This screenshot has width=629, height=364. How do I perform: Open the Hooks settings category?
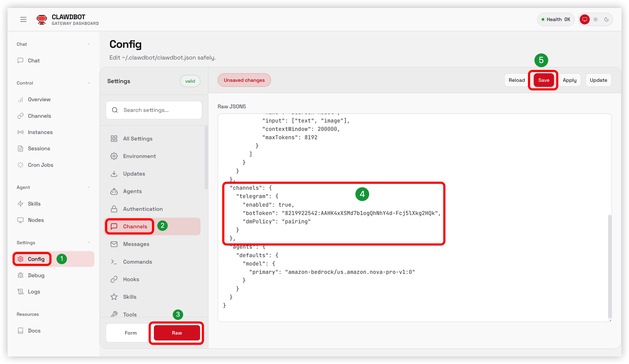(131, 279)
